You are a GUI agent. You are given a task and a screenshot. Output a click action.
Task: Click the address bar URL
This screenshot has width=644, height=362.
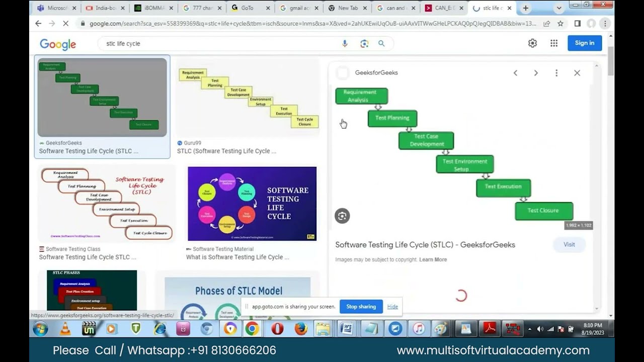[x=312, y=24]
